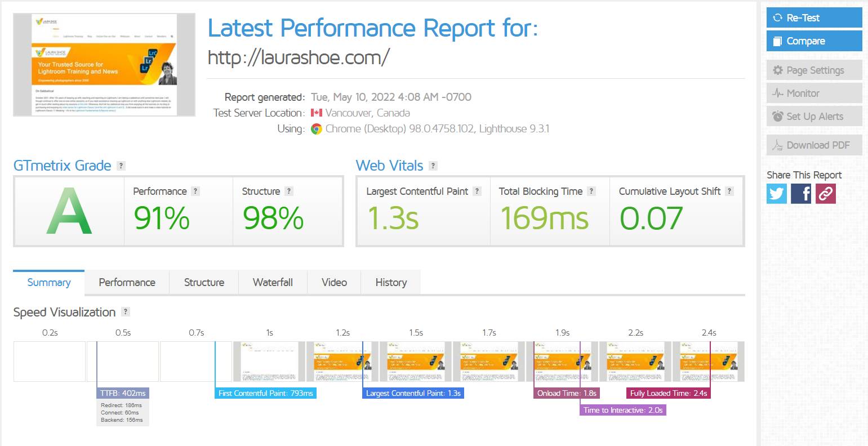Click the Chrome browser icon
Screen dimensions: 868x446
(317, 129)
